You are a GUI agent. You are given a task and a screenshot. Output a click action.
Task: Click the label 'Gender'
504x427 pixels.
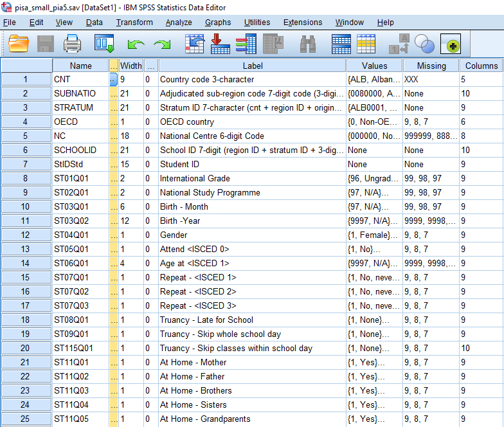[x=174, y=235]
